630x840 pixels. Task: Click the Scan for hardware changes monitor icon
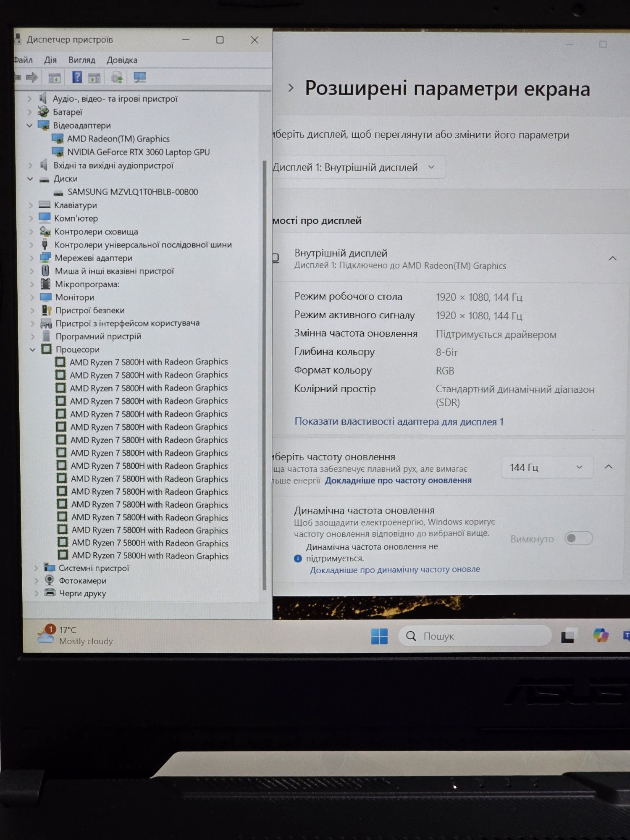(x=139, y=77)
